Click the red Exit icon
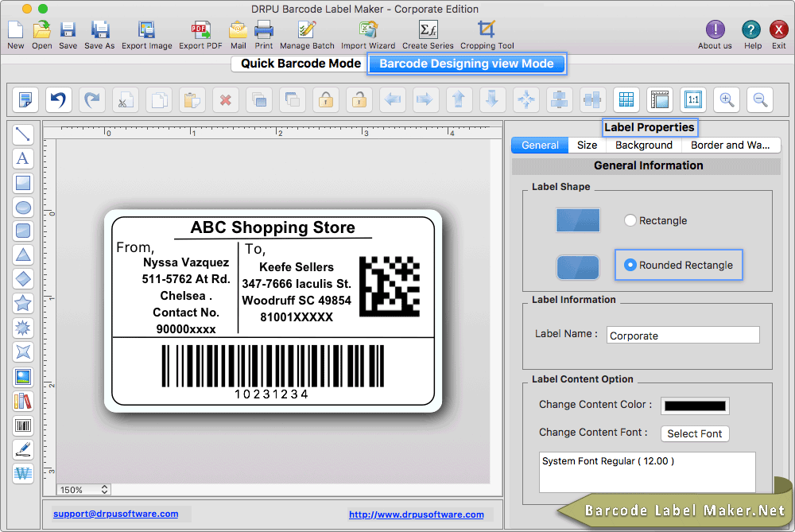795x532 pixels. coord(778,30)
